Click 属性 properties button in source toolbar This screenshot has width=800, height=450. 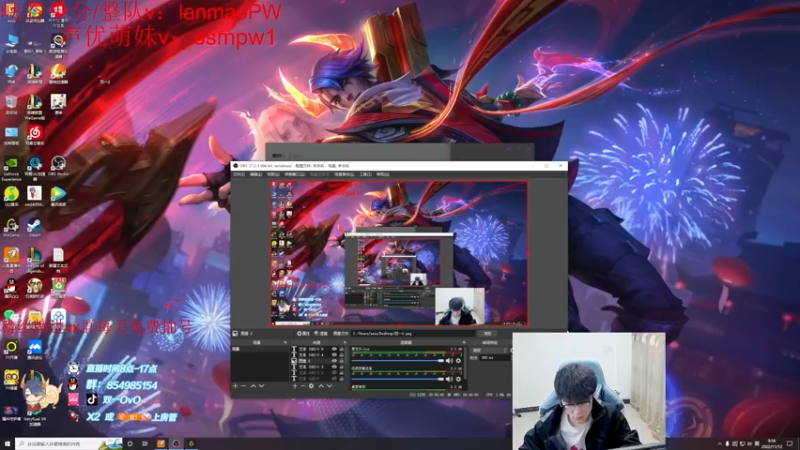pyautogui.click(x=303, y=334)
